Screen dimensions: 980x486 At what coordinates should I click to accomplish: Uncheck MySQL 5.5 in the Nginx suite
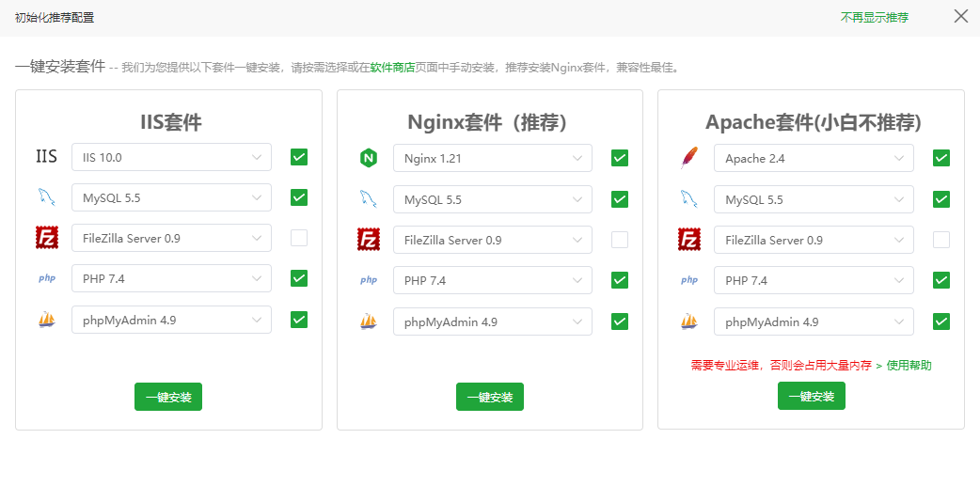(x=620, y=199)
